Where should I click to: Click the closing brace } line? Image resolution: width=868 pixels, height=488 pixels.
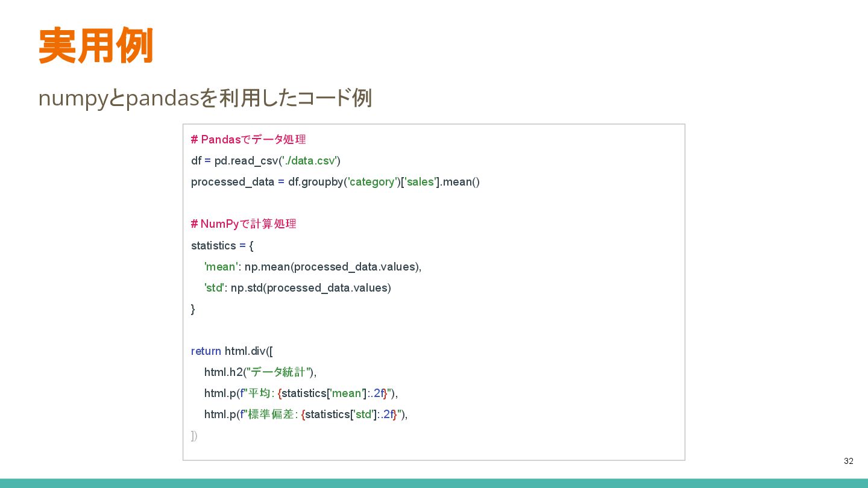pyautogui.click(x=193, y=309)
